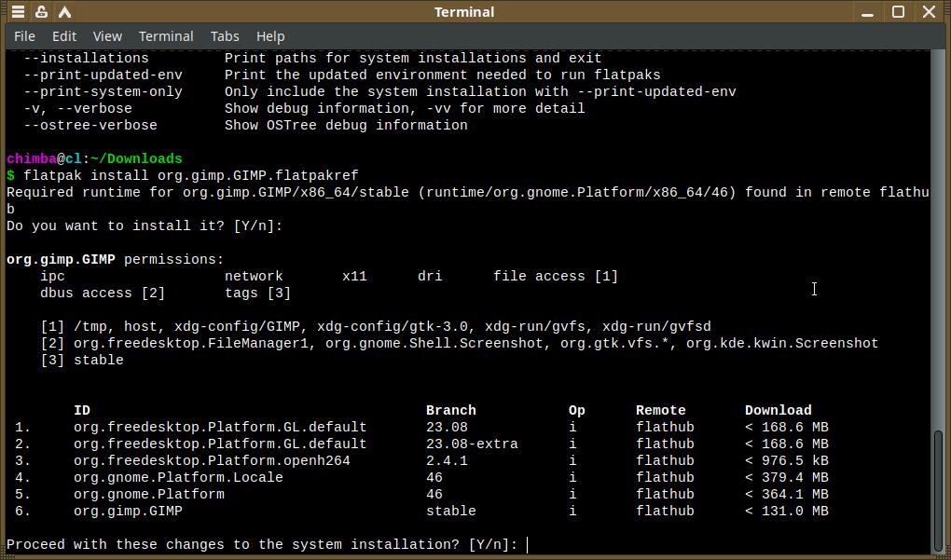
Task: Click the Terminal title bar text
Action: tap(464, 12)
